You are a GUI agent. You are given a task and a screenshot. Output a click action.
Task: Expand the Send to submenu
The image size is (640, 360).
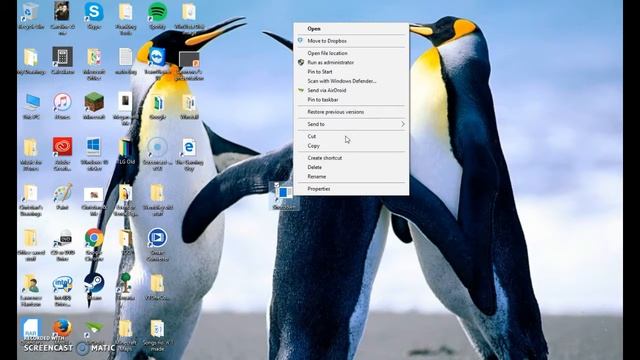pyautogui.click(x=351, y=124)
